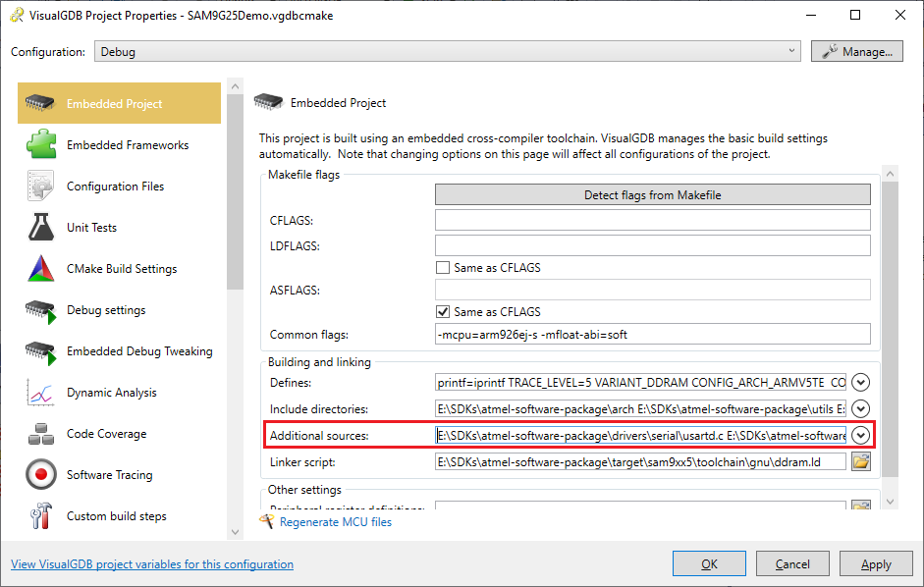Click the Dynamic Analysis graph icon

pos(40,392)
